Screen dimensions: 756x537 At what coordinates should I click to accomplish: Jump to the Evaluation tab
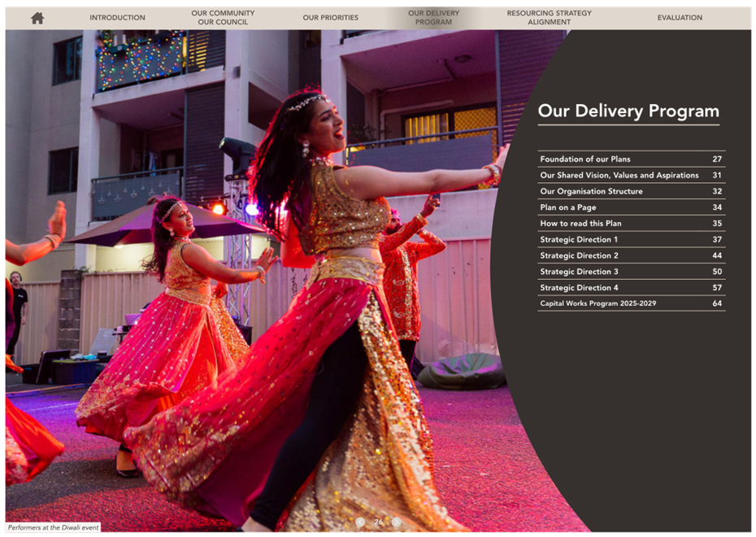(680, 18)
